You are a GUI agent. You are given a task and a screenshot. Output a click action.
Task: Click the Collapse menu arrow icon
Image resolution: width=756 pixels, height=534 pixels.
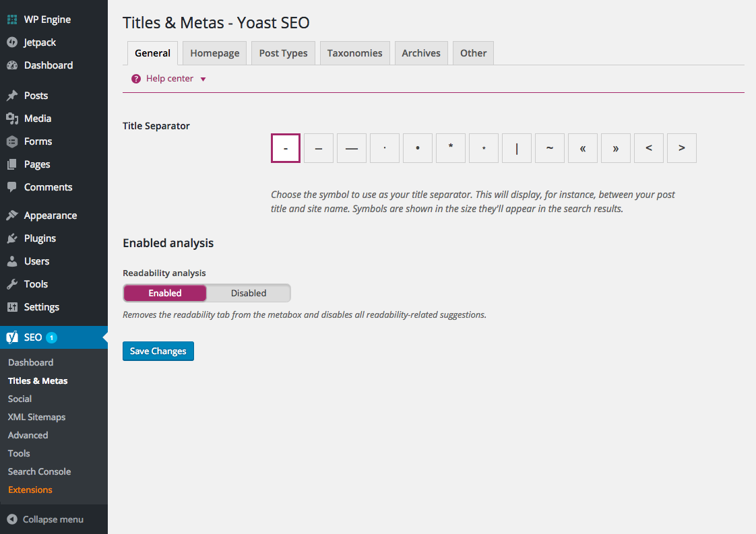pyautogui.click(x=12, y=520)
